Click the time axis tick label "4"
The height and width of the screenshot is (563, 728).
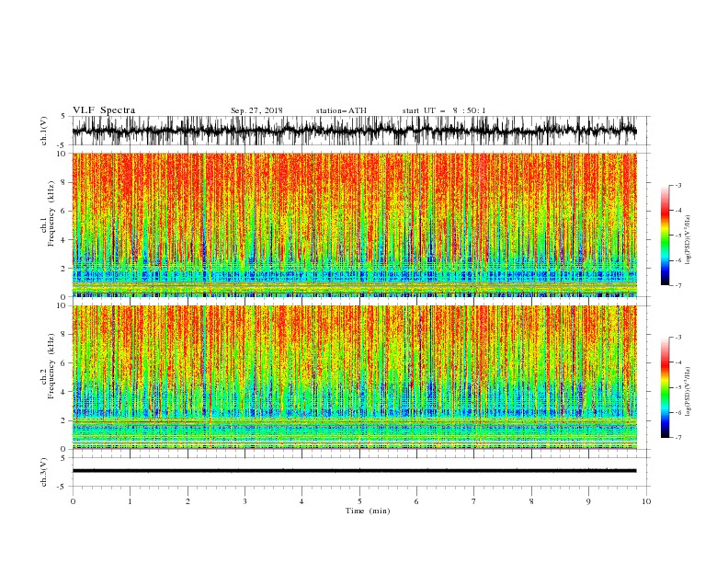(302, 501)
